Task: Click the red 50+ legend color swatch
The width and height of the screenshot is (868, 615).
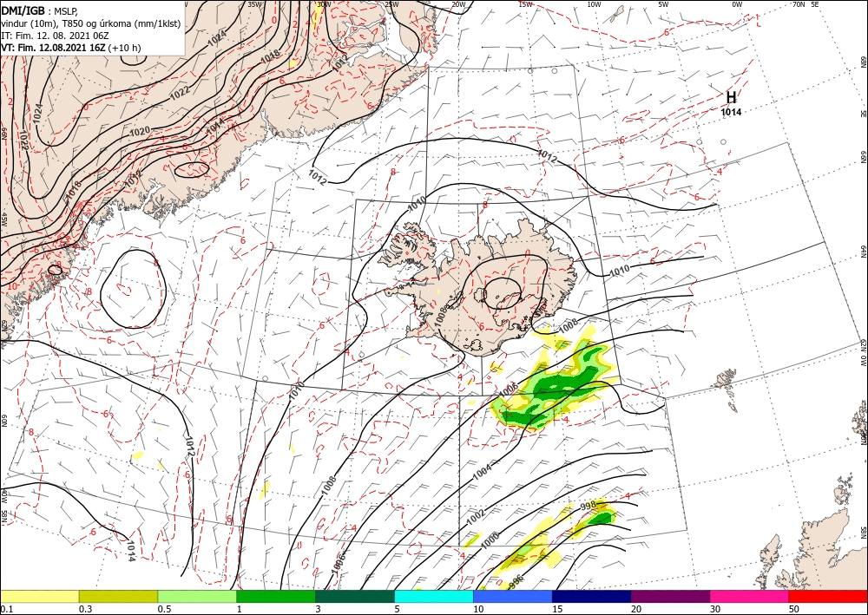Action: coord(828,596)
